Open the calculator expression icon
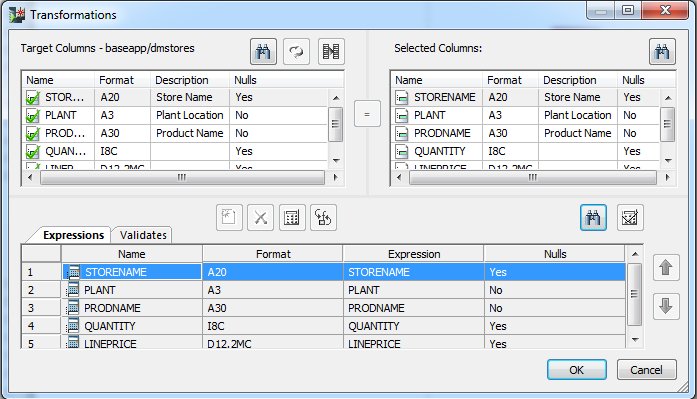 point(292,218)
